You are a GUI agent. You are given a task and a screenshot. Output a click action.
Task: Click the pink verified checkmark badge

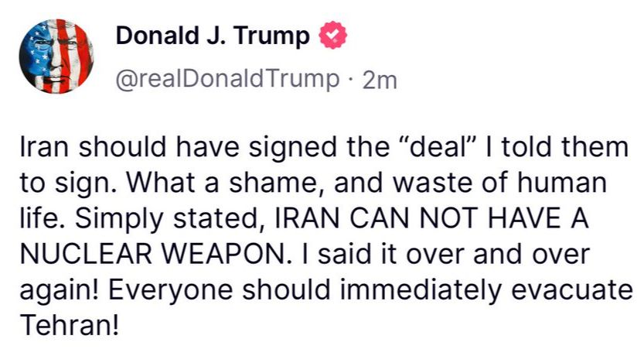coord(333,36)
